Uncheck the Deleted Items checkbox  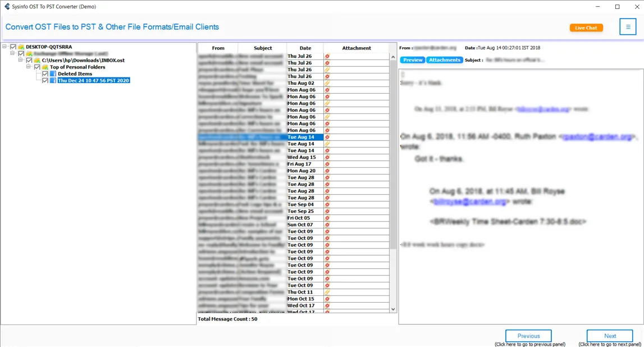(45, 74)
